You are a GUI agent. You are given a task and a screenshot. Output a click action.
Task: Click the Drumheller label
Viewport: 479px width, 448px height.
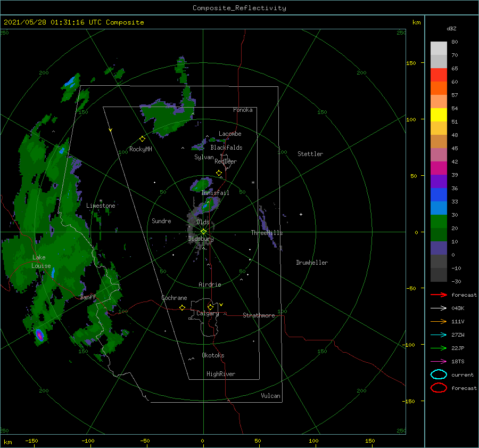(312, 263)
